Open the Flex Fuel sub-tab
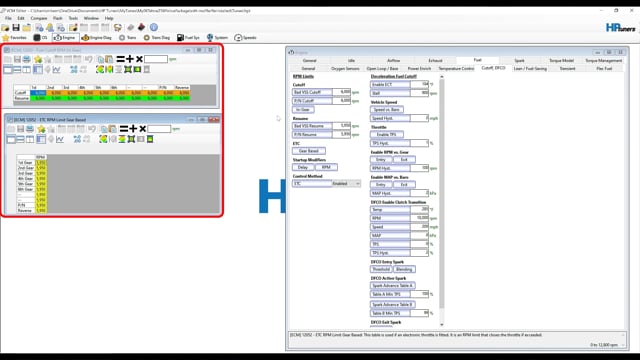This screenshot has width=640, height=360. (x=604, y=69)
